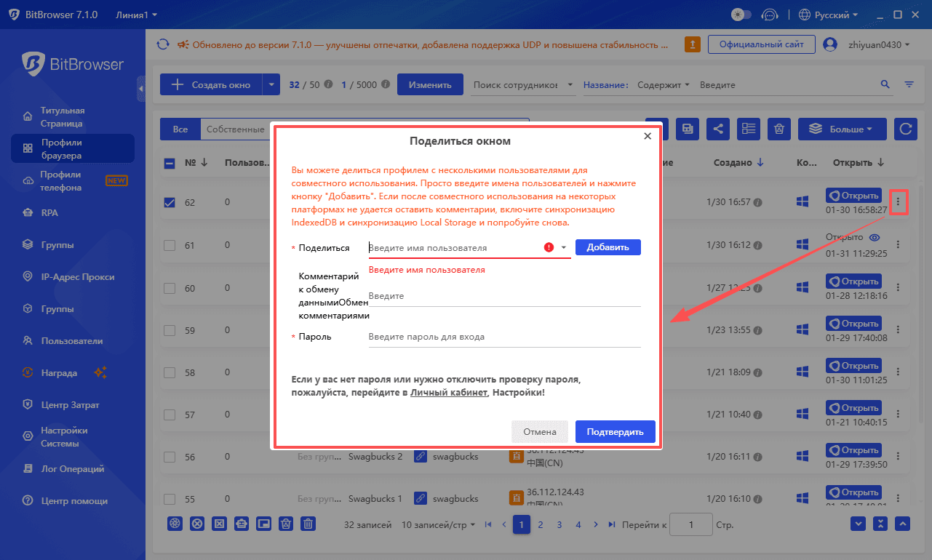Open the Официальный сайт link button
This screenshot has width=932, height=560.
click(761, 44)
